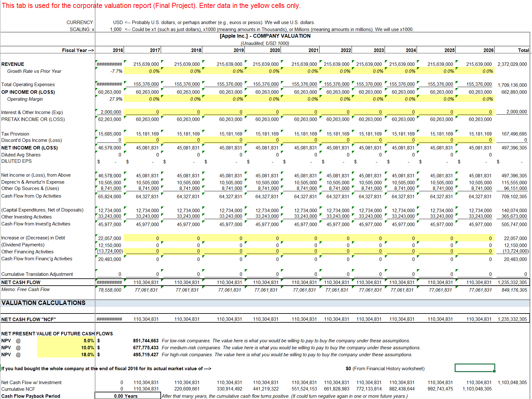Select NPV result 495,719,427
532x399 pixels.
146,355
